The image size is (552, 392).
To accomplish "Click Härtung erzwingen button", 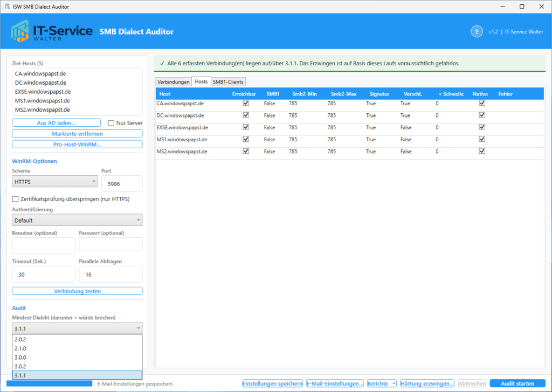I will 427,383.
